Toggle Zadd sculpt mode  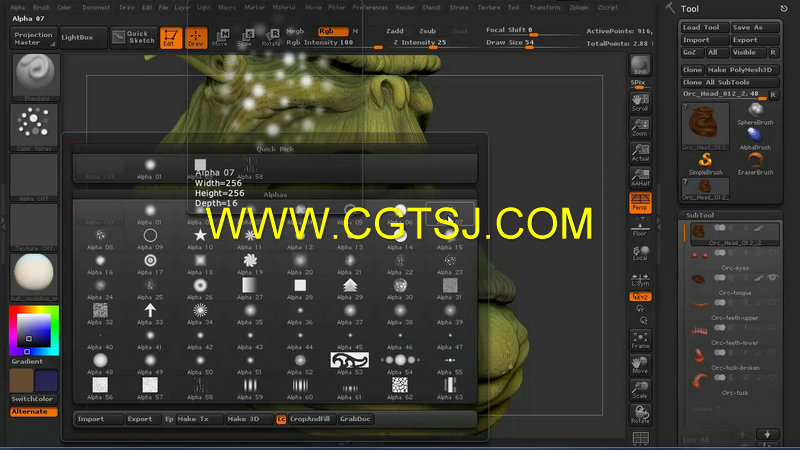tap(395, 31)
